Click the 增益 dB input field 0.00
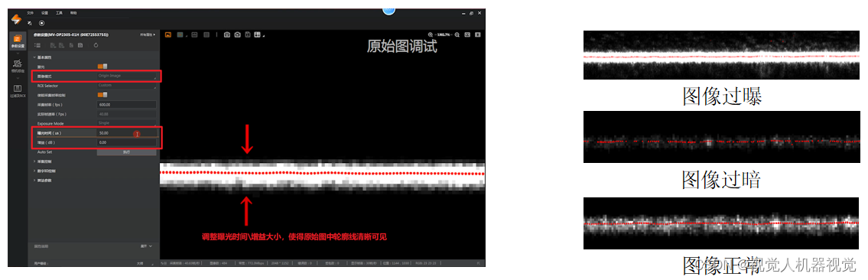868x280 pixels. pyautogui.click(x=127, y=142)
